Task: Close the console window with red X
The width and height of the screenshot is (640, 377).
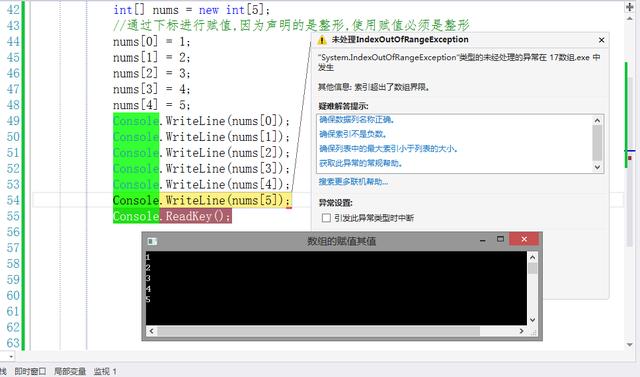Action: pos(524,239)
